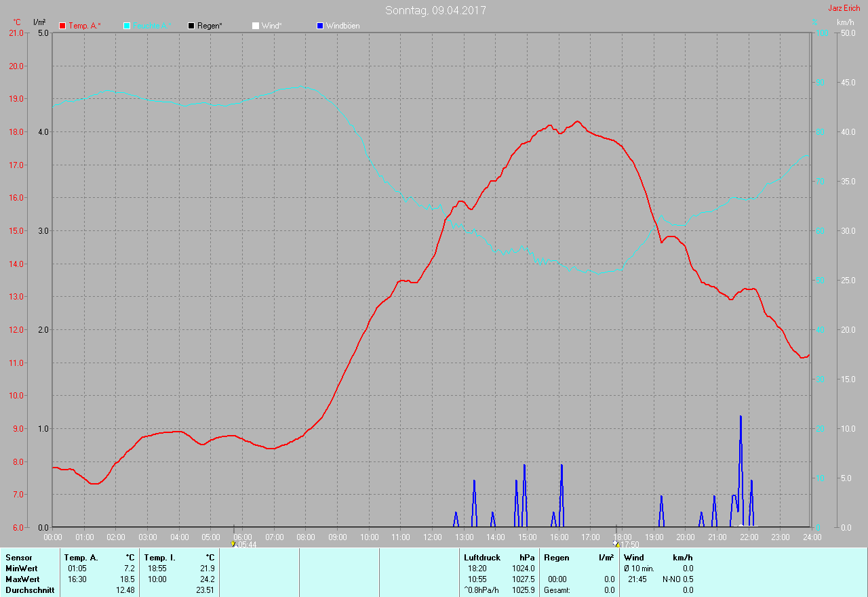This screenshot has height=597, width=868.
Task: Click the minimum temperature value 7.2
Action: (x=130, y=569)
